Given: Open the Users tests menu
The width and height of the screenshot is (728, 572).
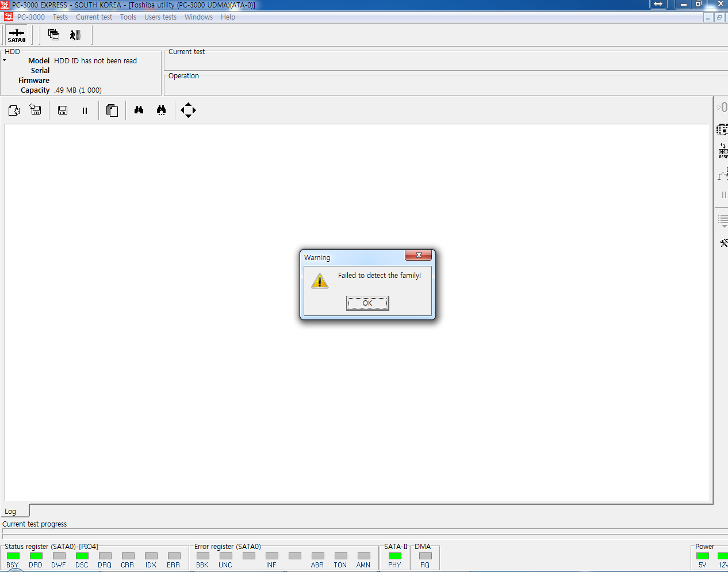Looking at the screenshot, I should [160, 17].
